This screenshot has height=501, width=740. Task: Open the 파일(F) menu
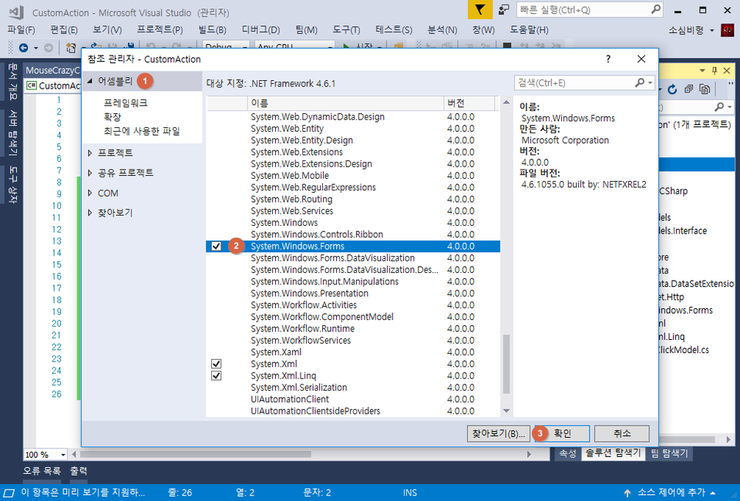coord(21,30)
